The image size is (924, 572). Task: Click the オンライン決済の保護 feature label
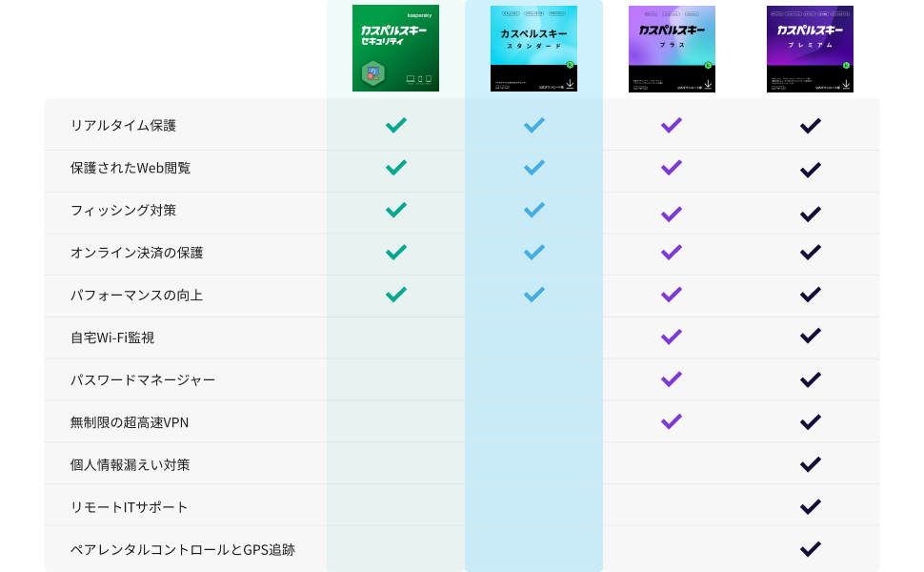pyautogui.click(x=136, y=253)
